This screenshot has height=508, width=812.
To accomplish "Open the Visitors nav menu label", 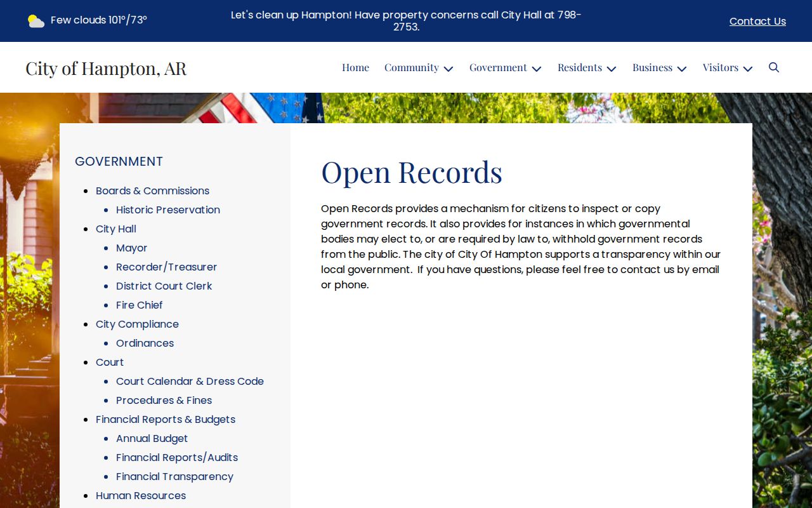I will point(721,67).
